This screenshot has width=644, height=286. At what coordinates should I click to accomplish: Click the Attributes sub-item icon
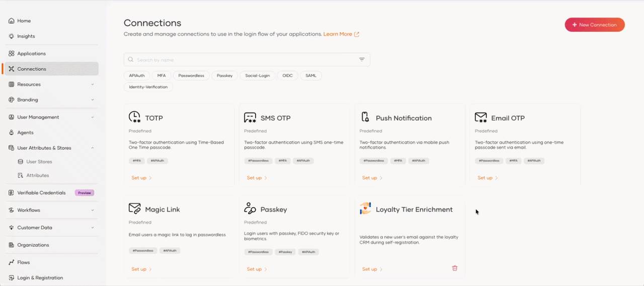click(21, 175)
